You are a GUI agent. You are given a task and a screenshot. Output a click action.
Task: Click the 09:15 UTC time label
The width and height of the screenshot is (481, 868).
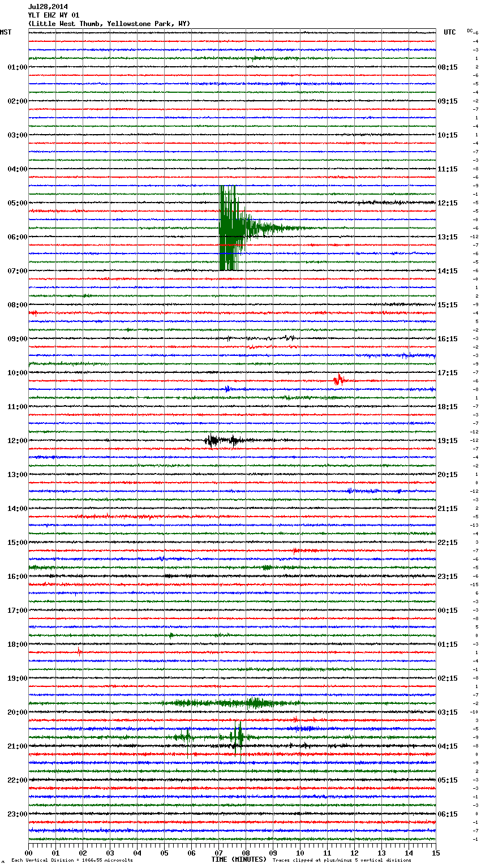pyautogui.click(x=448, y=101)
